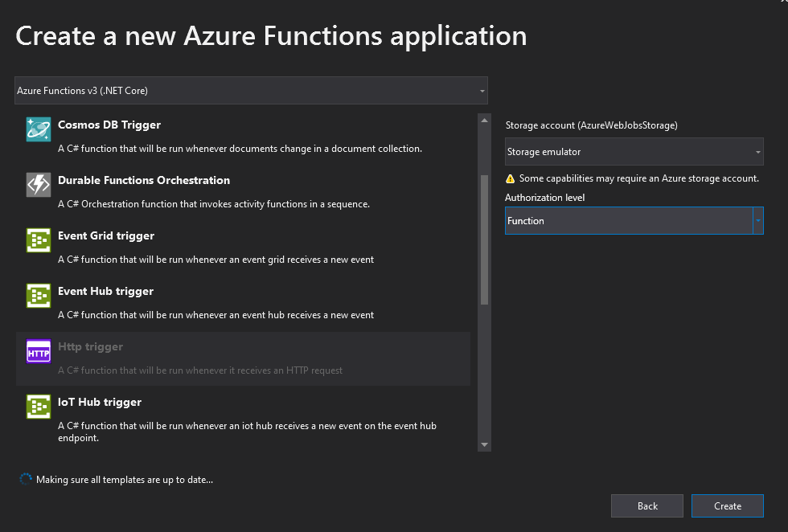This screenshot has width=788, height=532.
Task: Select the Durable Functions Orchestration template title
Action: point(144,180)
